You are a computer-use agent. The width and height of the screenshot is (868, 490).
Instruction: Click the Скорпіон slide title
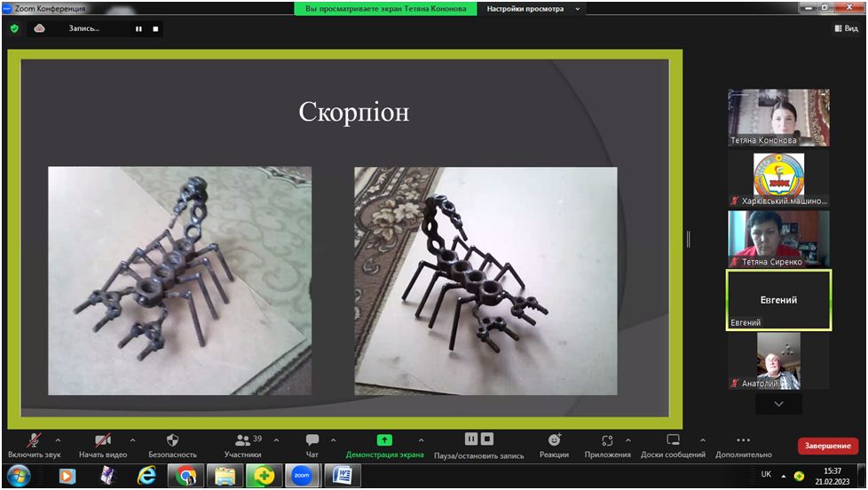(x=354, y=111)
